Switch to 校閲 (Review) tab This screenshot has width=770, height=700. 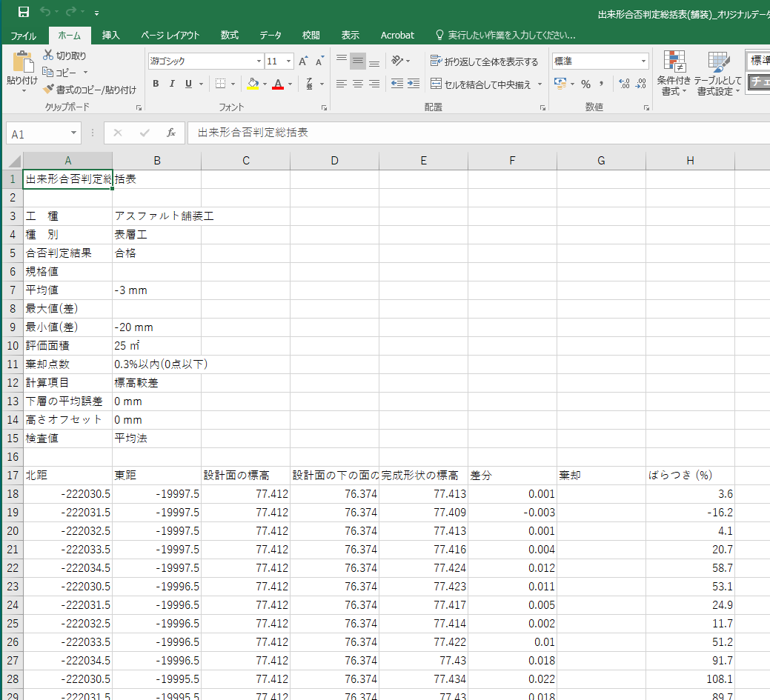pyautogui.click(x=311, y=36)
